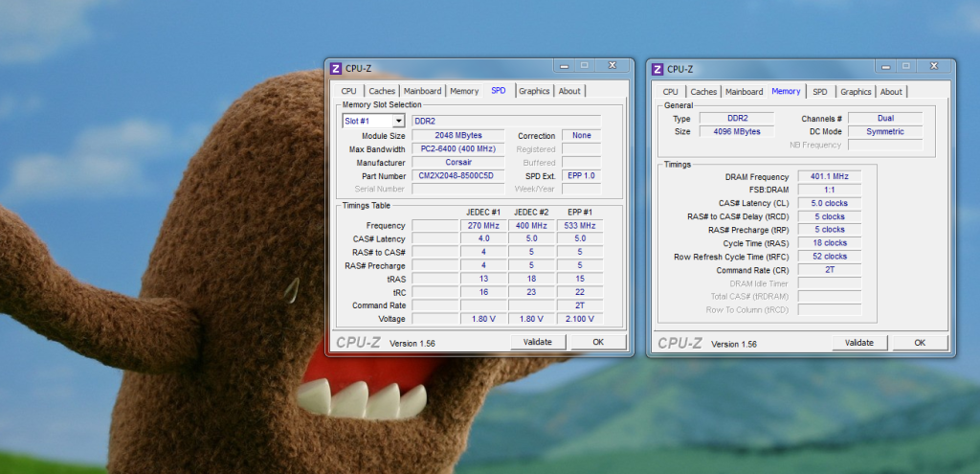Click the FSB:DRAM ratio value 1:1
The height and width of the screenshot is (474, 980).
(830, 191)
